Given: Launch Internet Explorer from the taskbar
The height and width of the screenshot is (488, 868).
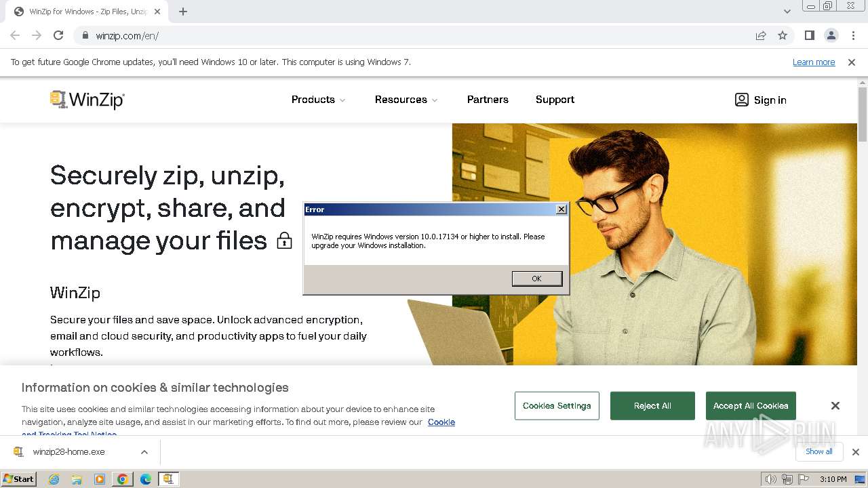Looking at the screenshot, I should tap(54, 479).
